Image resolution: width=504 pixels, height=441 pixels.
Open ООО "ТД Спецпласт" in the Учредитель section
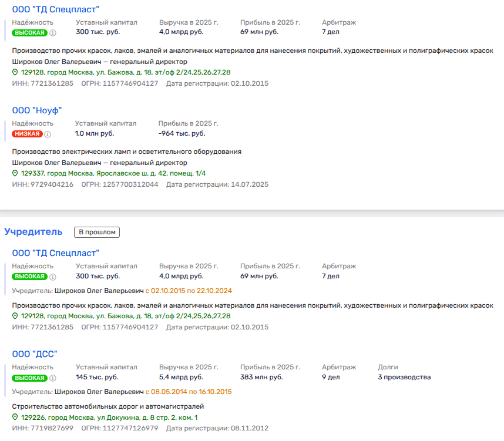(56, 253)
